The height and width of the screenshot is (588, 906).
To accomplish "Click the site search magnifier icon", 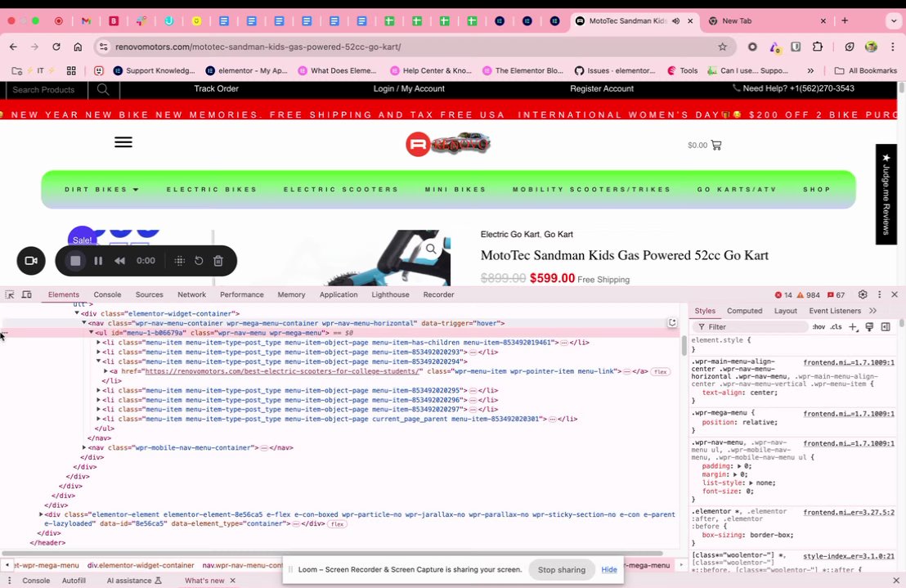I will (103, 89).
